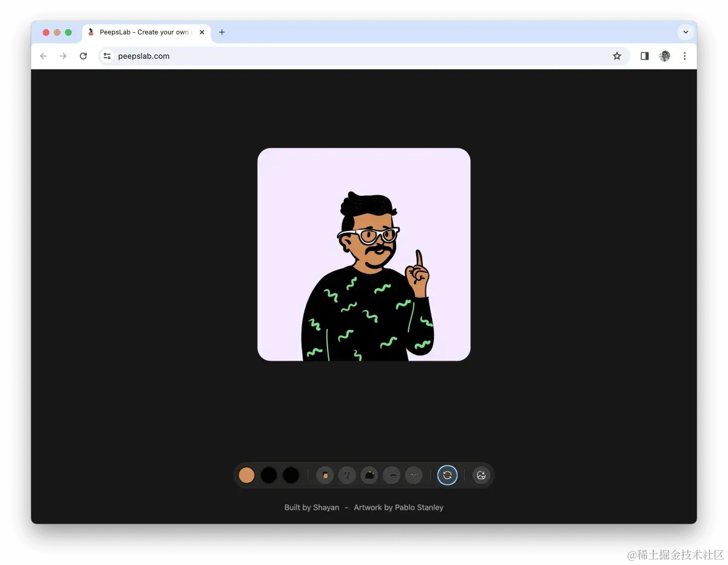Open the curly hair style selector

pyautogui.click(x=369, y=475)
